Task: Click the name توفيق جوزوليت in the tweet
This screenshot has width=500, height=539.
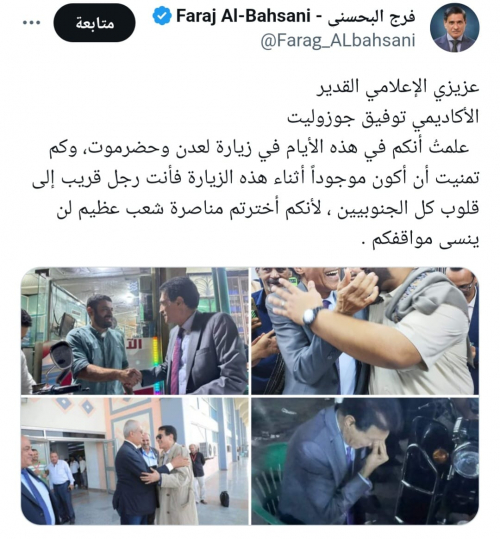Action: 350,118
